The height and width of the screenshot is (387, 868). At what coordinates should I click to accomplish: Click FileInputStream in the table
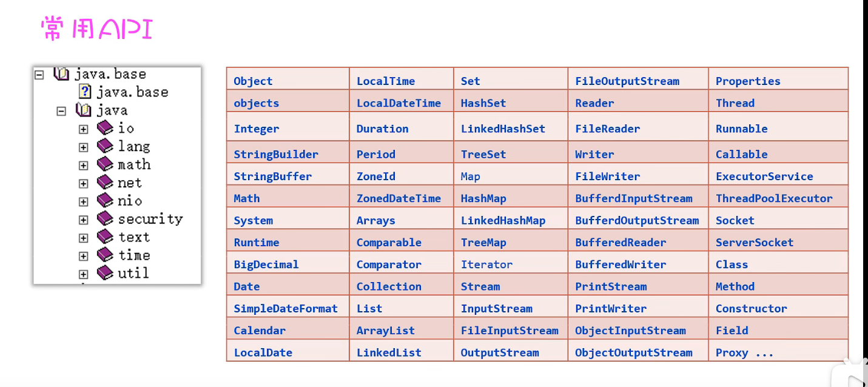click(510, 331)
